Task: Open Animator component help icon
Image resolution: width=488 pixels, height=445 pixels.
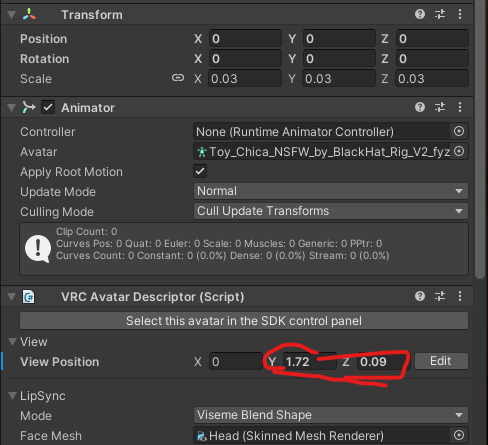Action: tap(420, 107)
